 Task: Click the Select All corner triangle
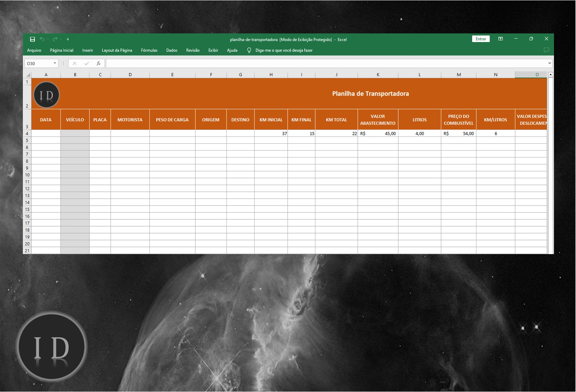coord(28,75)
